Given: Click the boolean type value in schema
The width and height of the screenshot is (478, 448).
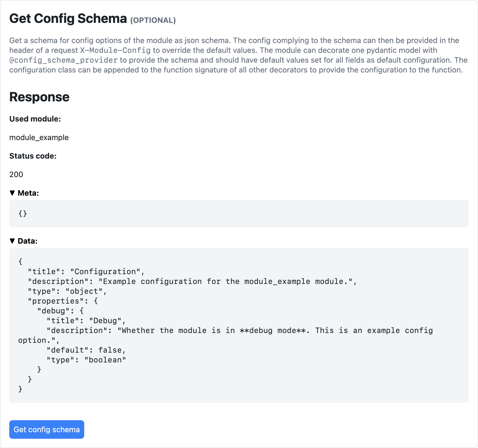Looking at the screenshot, I should 105,359.
